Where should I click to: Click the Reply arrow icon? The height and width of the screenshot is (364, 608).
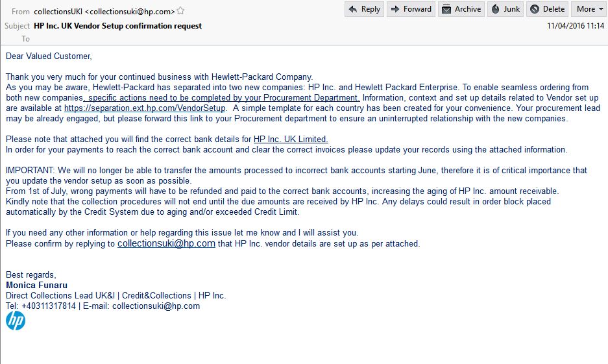(x=354, y=9)
